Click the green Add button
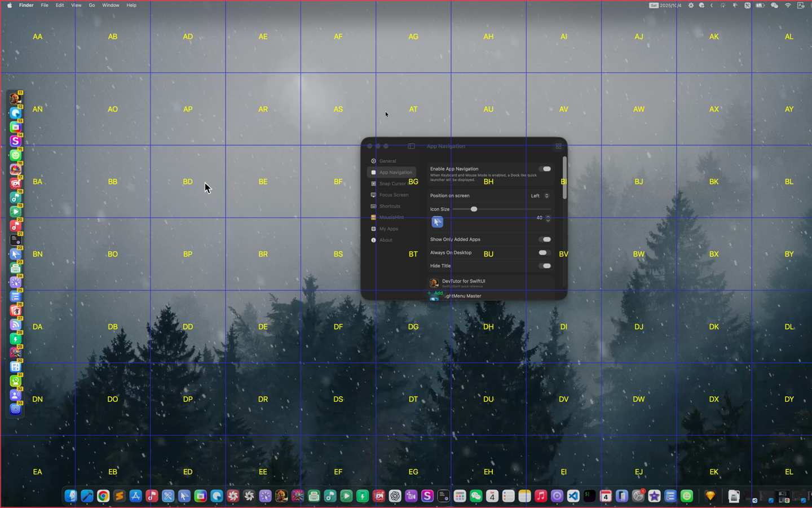 (435, 293)
